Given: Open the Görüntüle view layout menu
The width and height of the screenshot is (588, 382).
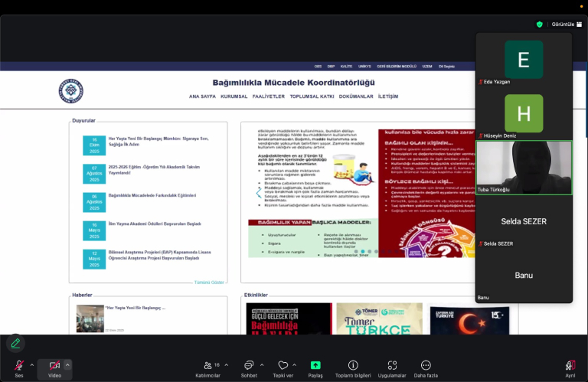Looking at the screenshot, I should pyautogui.click(x=567, y=24).
